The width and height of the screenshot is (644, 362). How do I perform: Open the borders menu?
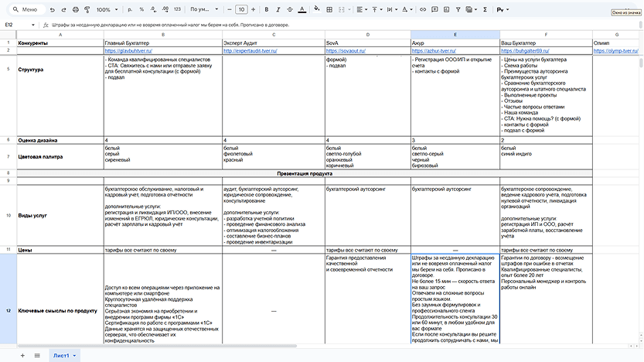[x=329, y=9]
